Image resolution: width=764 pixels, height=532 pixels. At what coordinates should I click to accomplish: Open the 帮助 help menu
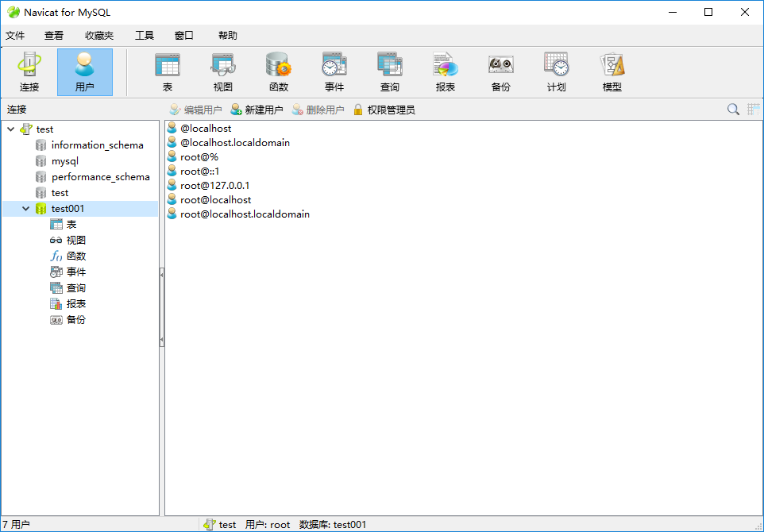coord(228,36)
